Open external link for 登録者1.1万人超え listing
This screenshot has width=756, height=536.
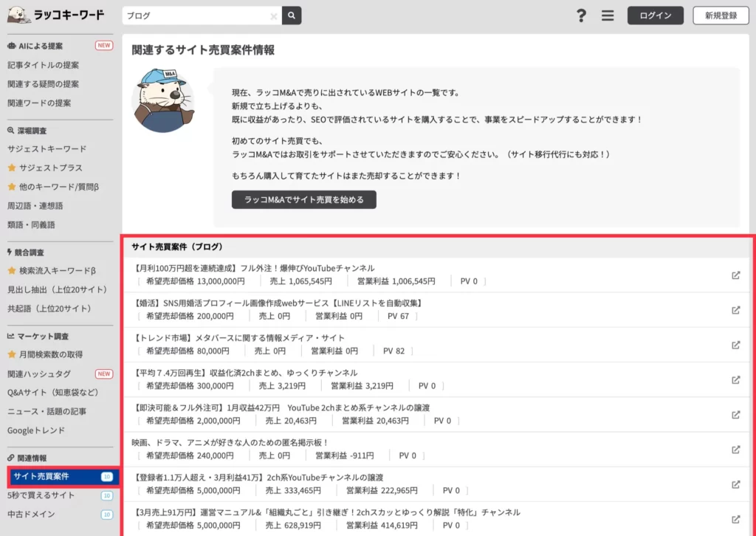[736, 484]
